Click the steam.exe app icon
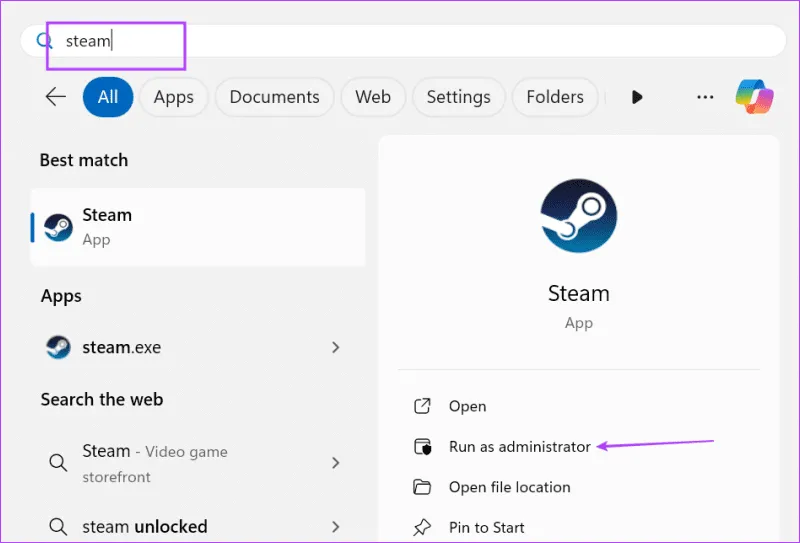The height and width of the screenshot is (543, 800). click(x=59, y=347)
